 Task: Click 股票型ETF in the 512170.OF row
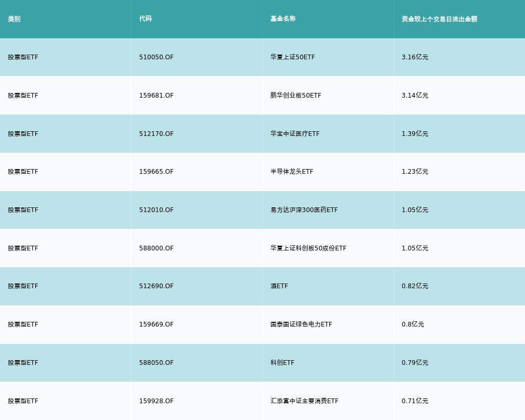(23, 134)
